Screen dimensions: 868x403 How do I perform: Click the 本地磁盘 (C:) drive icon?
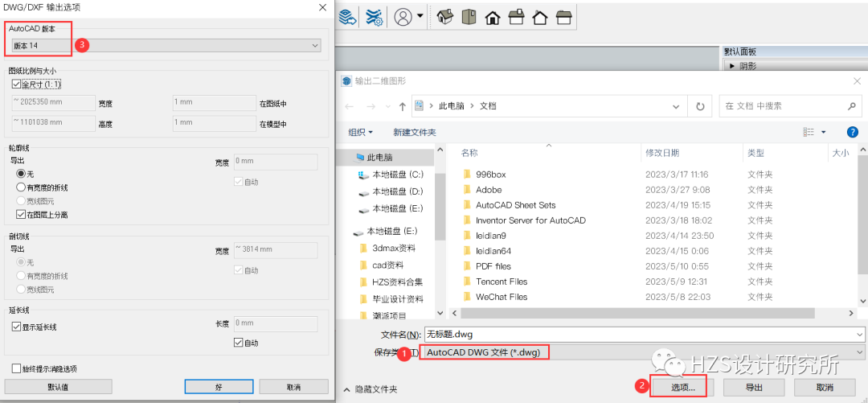click(364, 175)
